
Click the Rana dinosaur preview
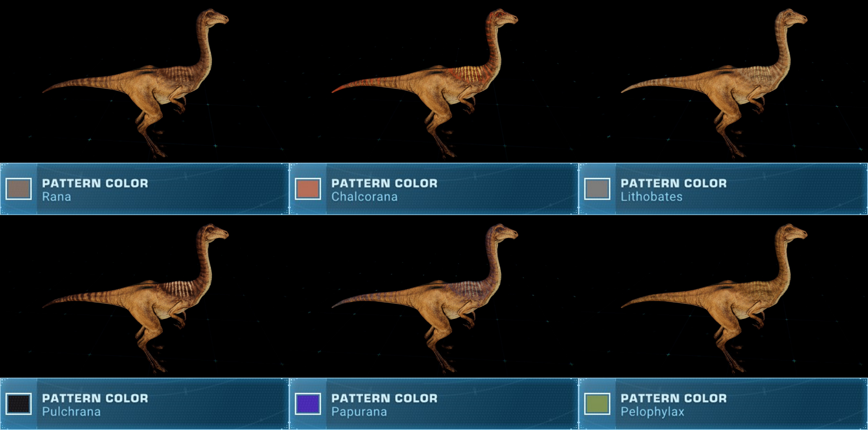tap(136, 83)
